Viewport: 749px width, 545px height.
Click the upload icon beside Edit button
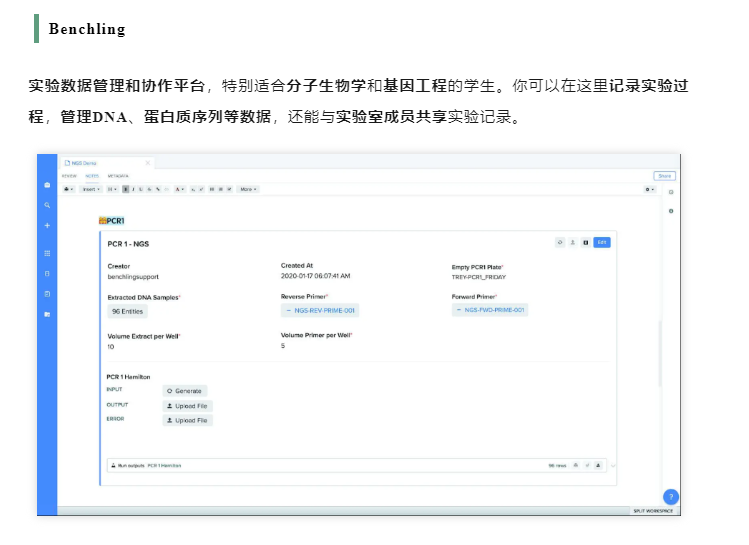tap(573, 243)
